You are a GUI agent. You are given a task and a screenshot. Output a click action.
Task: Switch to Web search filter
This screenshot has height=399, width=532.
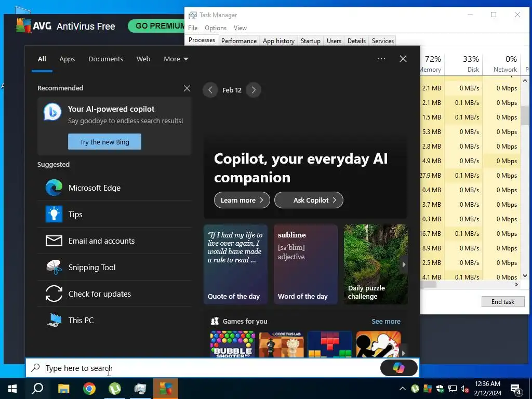(143, 59)
